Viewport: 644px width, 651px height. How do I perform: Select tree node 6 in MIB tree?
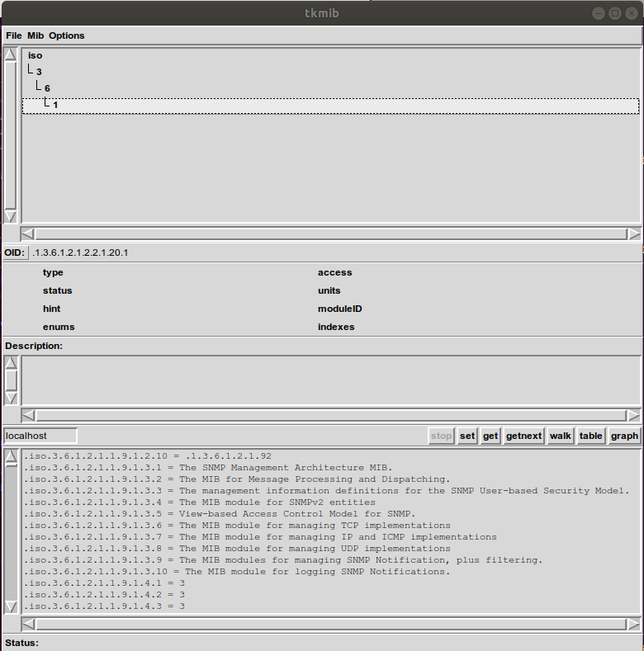tap(47, 88)
